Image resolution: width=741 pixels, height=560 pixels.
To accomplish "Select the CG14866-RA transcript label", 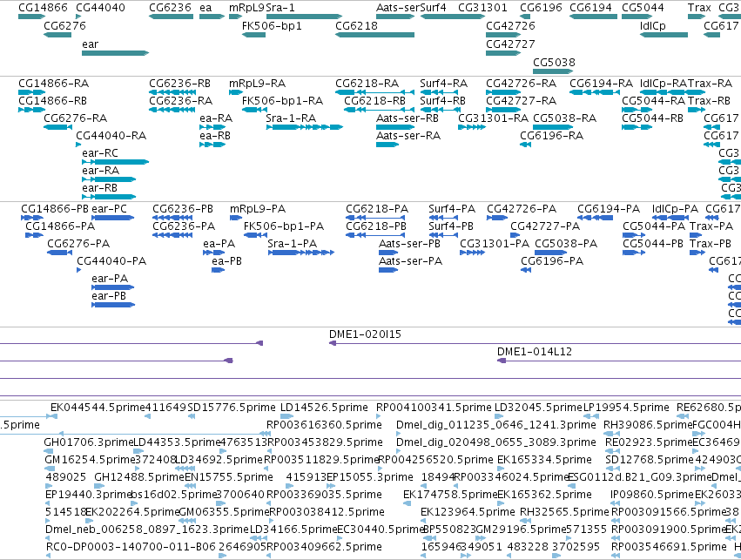I will (53, 84).
